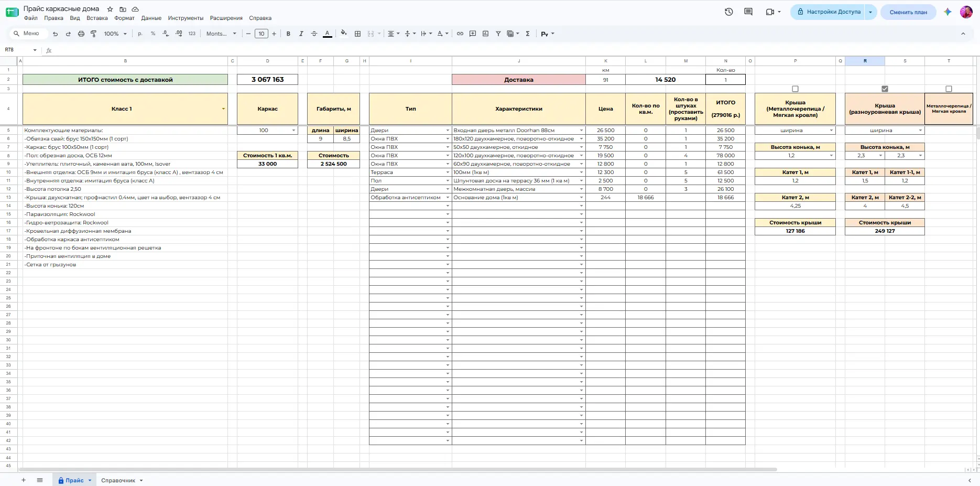This screenshot has height=486, width=980.
Task: Open the Gemini sparkle icon
Action: pyautogui.click(x=948, y=12)
